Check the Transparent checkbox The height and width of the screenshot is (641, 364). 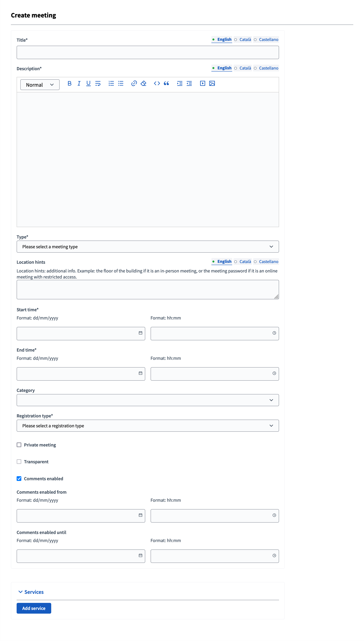click(19, 461)
